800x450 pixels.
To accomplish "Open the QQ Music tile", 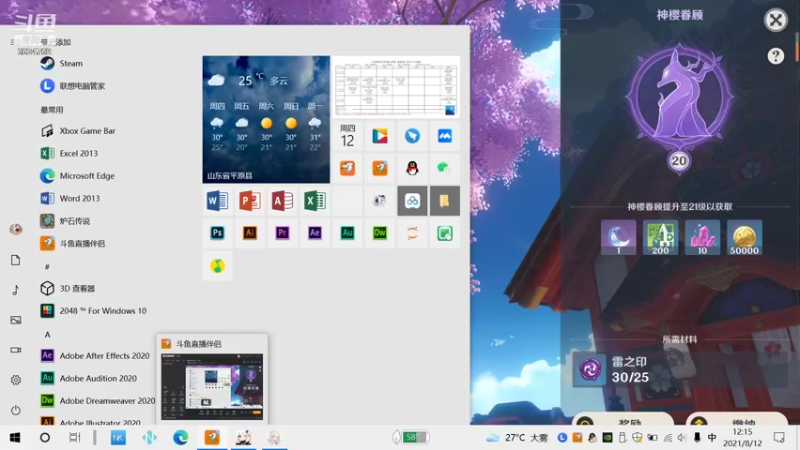I will 217,266.
